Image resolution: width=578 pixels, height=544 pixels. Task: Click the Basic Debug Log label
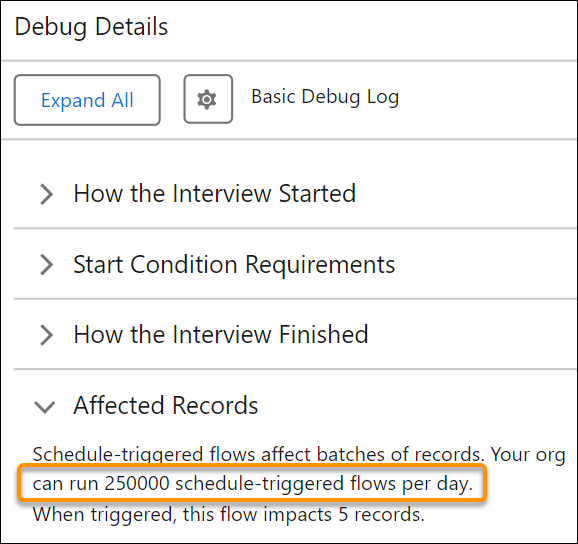point(325,97)
